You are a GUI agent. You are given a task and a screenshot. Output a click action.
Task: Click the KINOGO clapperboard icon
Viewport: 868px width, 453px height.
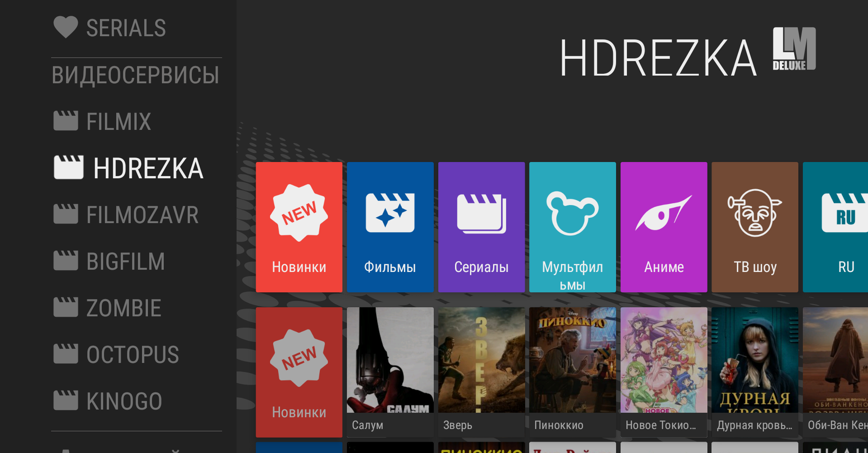[x=66, y=401]
